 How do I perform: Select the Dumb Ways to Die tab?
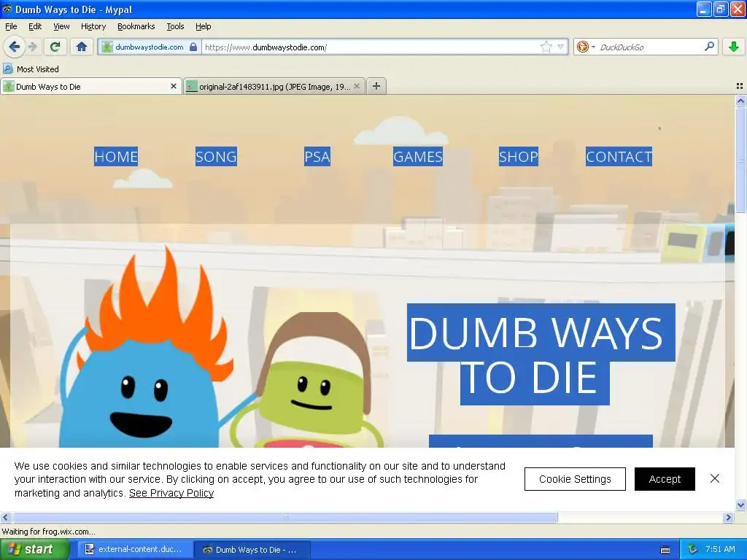(90, 87)
